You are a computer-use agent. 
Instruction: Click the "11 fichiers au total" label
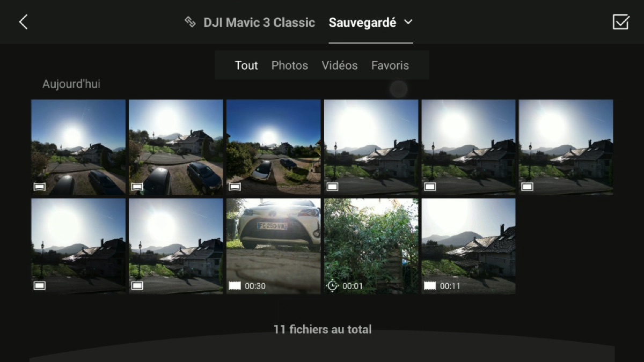pos(323,329)
